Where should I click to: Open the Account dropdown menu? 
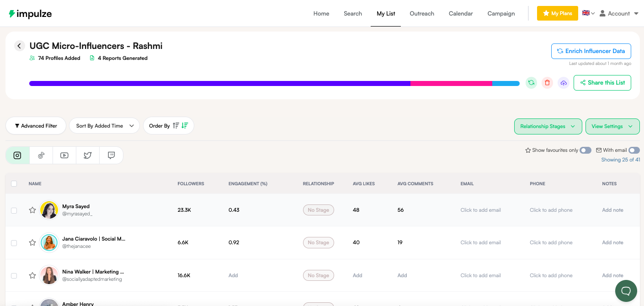619,13
